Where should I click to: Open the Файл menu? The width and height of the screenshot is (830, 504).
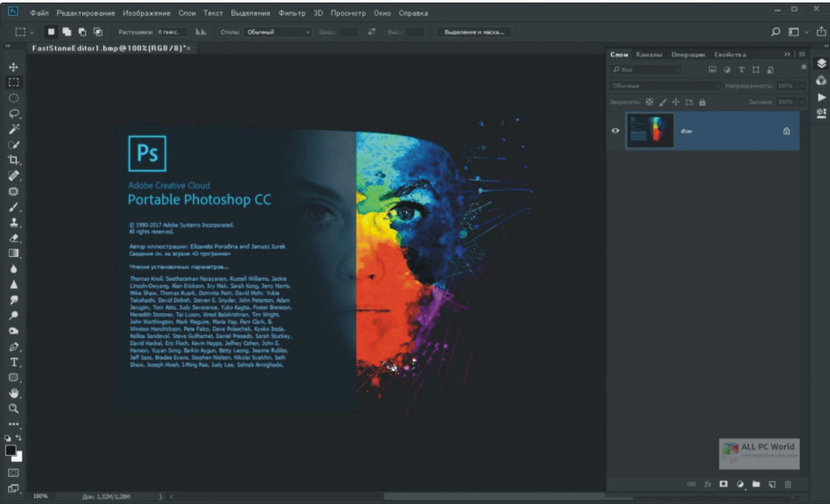tap(39, 12)
